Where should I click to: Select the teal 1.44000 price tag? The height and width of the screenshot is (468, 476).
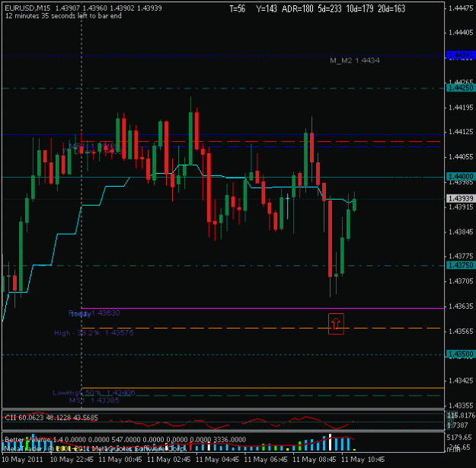461,177
